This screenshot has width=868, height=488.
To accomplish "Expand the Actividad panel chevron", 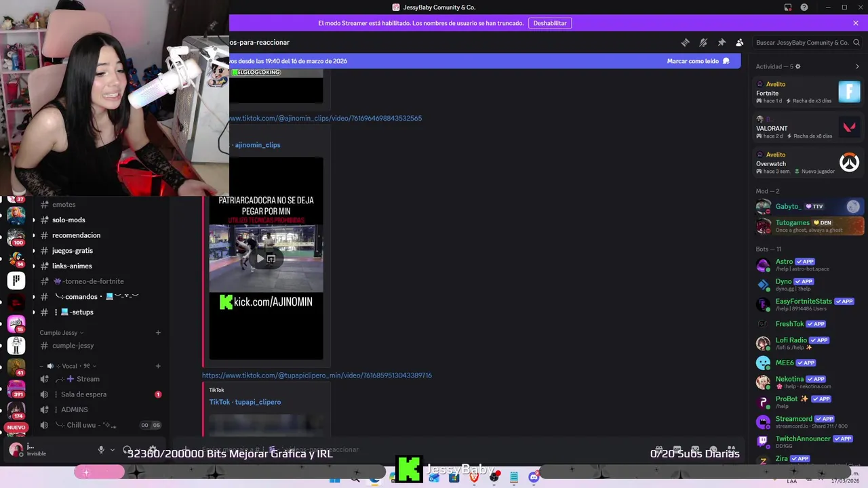I will [857, 66].
